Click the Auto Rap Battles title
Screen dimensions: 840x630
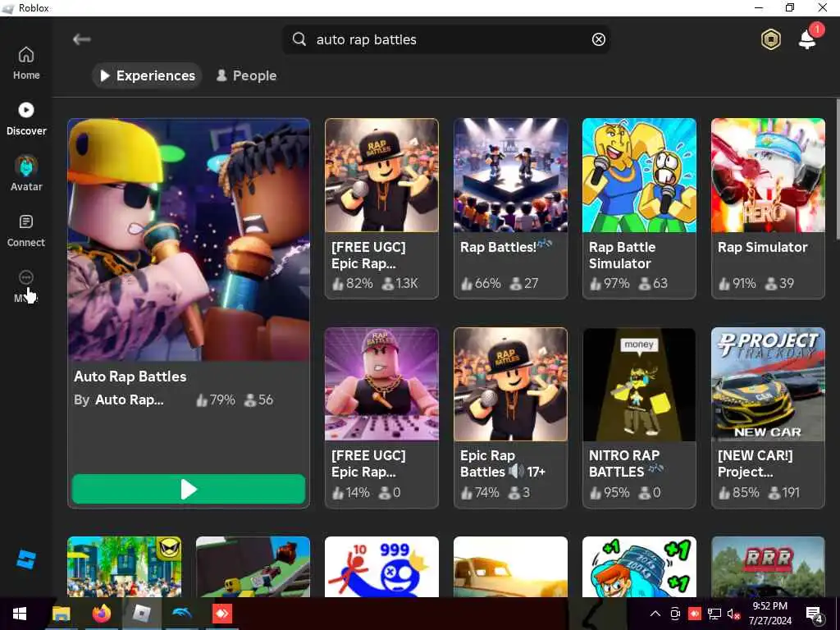pos(130,376)
